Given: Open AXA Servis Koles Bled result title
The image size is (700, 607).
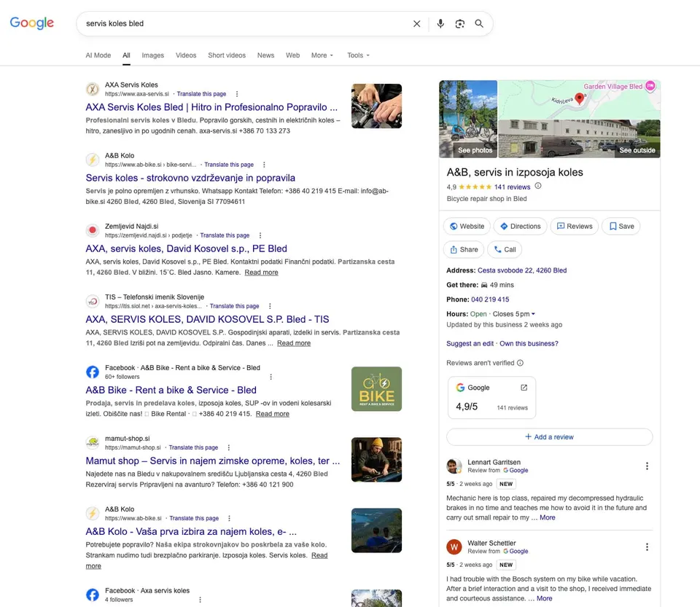Looking at the screenshot, I should [x=211, y=108].
